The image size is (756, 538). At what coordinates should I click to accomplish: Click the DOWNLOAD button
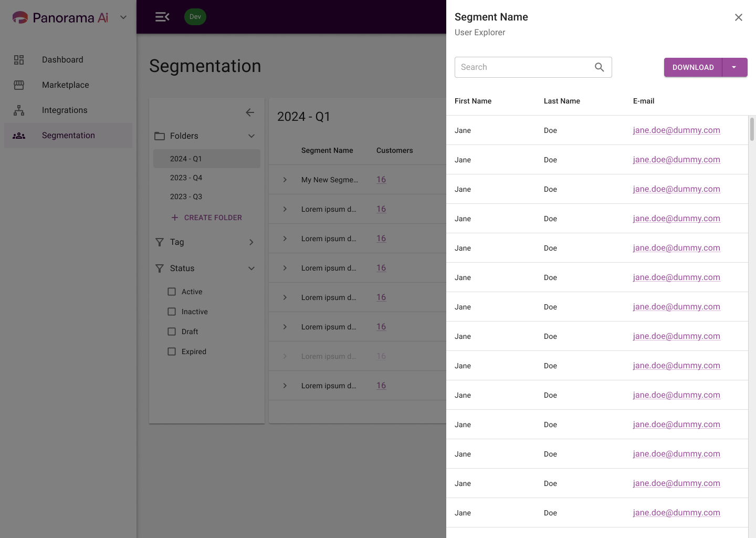coord(693,67)
